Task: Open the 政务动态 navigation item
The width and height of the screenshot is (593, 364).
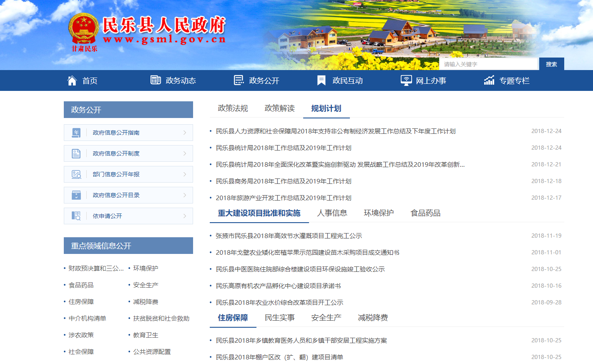Action: tap(181, 81)
